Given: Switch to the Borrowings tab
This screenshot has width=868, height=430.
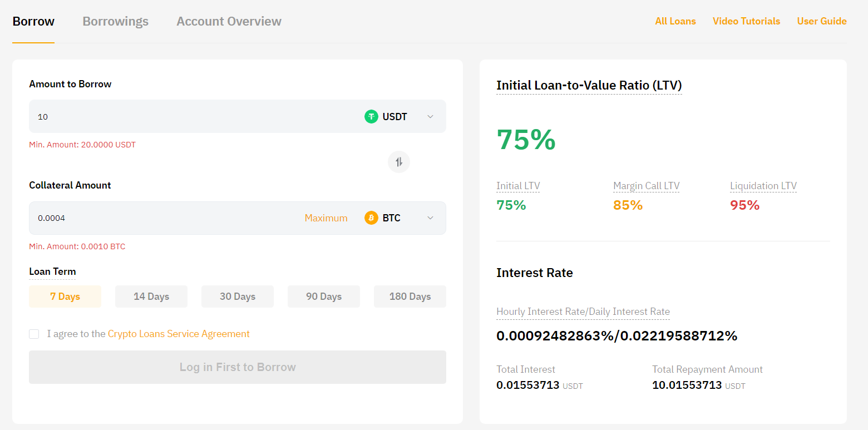Looking at the screenshot, I should 116,21.
